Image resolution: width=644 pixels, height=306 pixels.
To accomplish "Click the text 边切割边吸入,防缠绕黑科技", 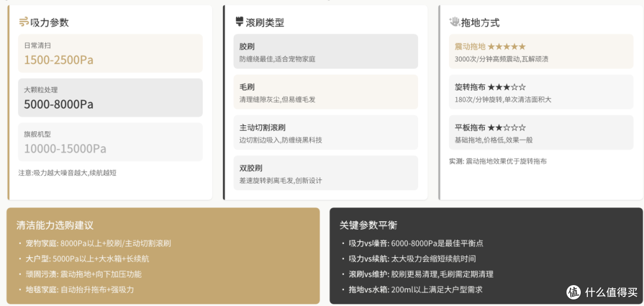I will [x=281, y=140].
